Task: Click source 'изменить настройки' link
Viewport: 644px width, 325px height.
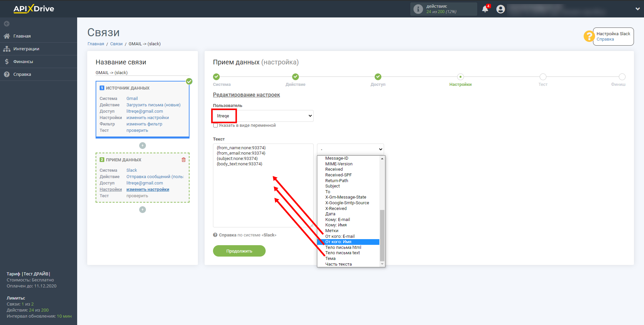Action: click(x=148, y=118)
